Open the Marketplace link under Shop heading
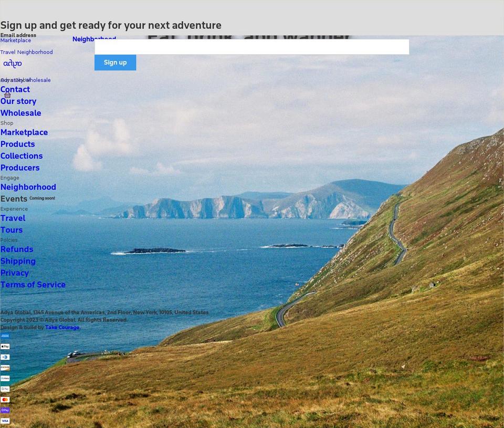The width and height of the screenshot is (504, 428). tap(24, 132)
